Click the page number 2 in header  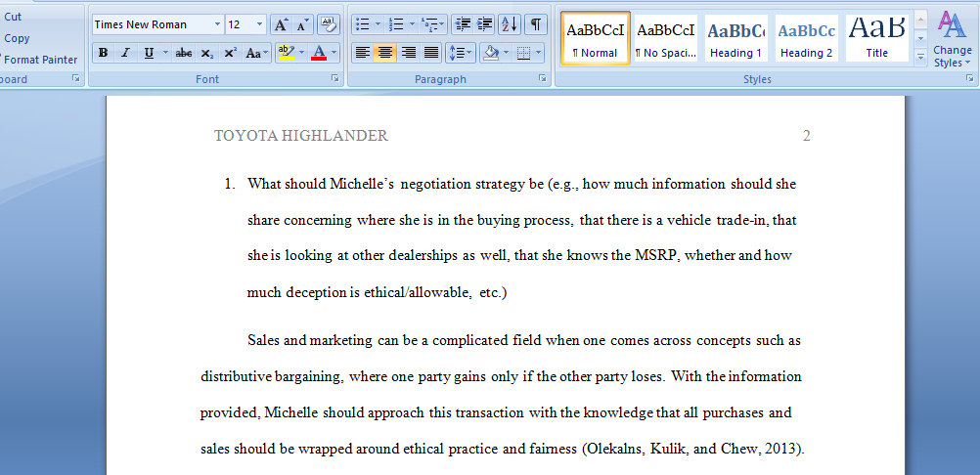pos(806,136)
